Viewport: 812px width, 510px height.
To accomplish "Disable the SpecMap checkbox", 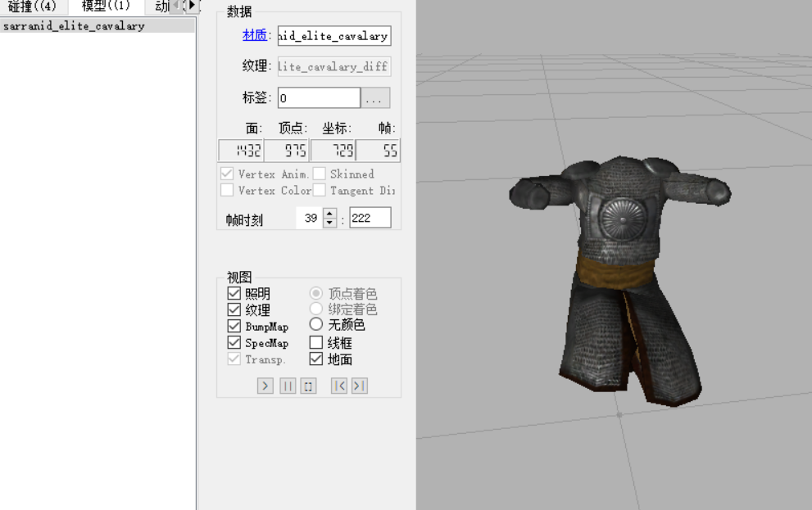I will coord(234,342).
